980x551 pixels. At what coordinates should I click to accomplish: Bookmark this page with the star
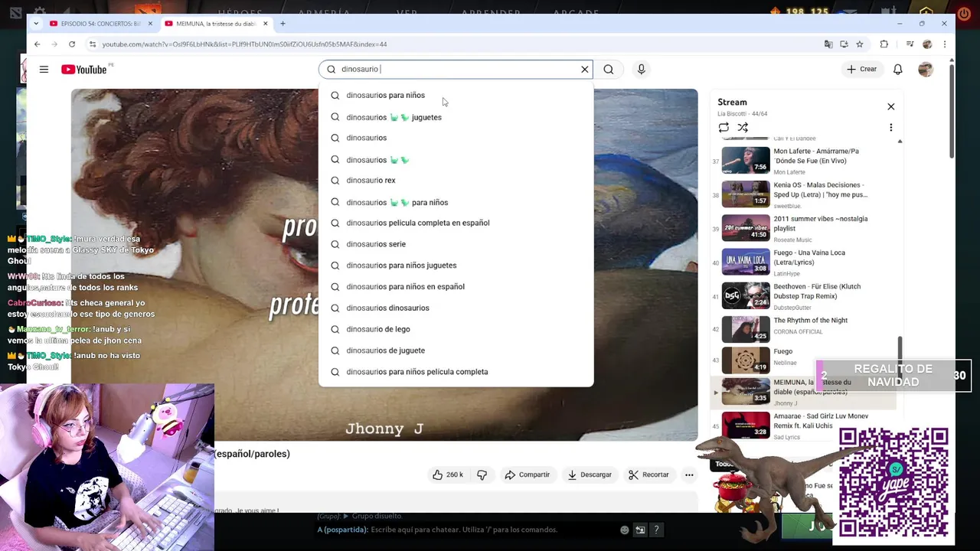861,44
